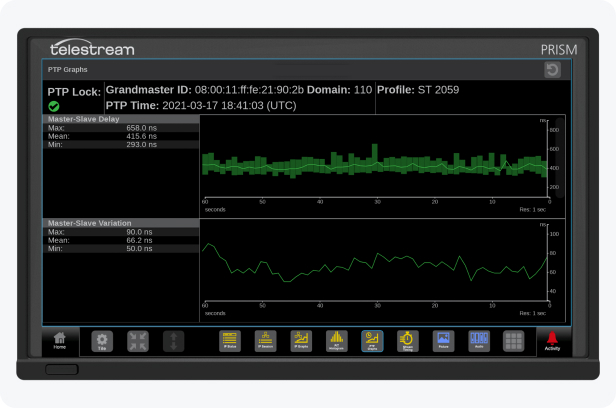616x408 pixels.
Task: Open the all-apps grid icon
Action: [513, 341]
